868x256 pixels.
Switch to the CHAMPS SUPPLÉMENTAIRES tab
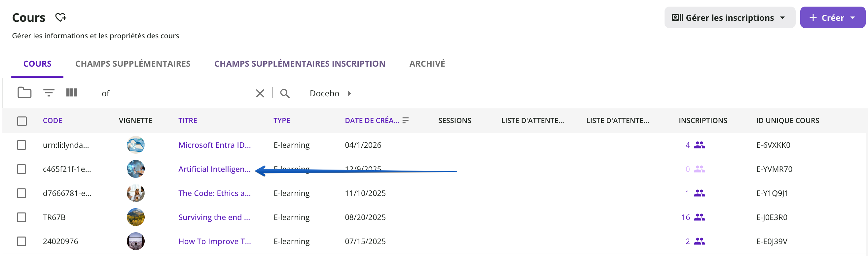point(133,64)
